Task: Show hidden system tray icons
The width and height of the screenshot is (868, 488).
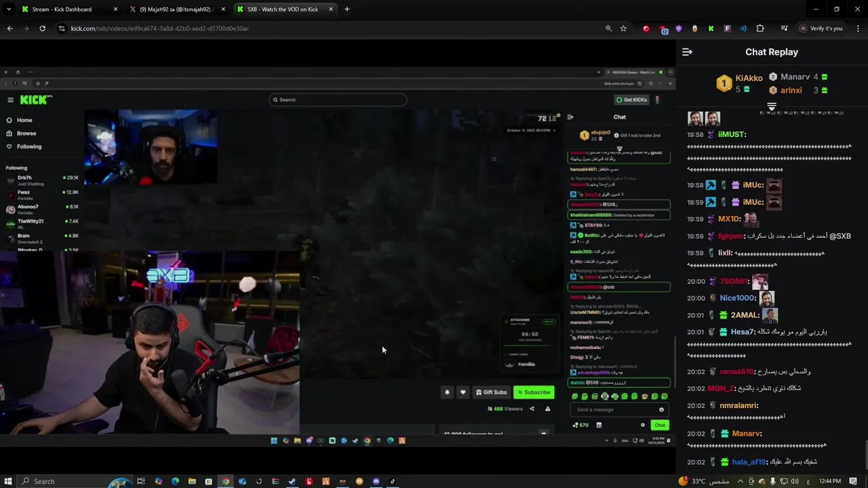Action: point(741,481)
